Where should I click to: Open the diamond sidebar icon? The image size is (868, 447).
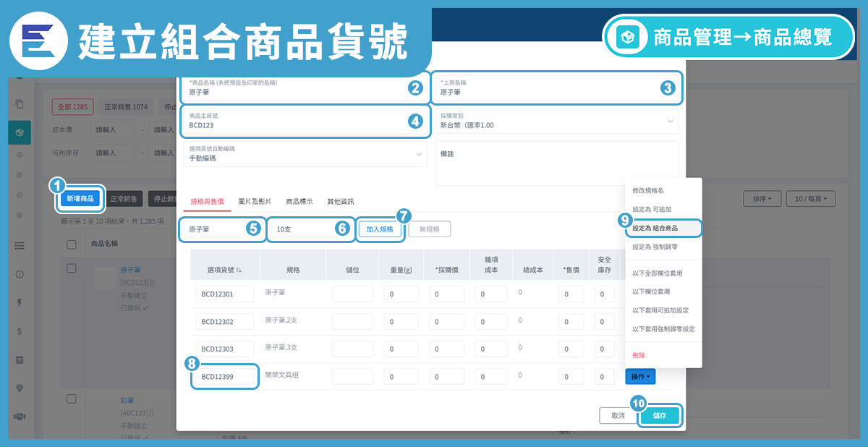[20, 388]
